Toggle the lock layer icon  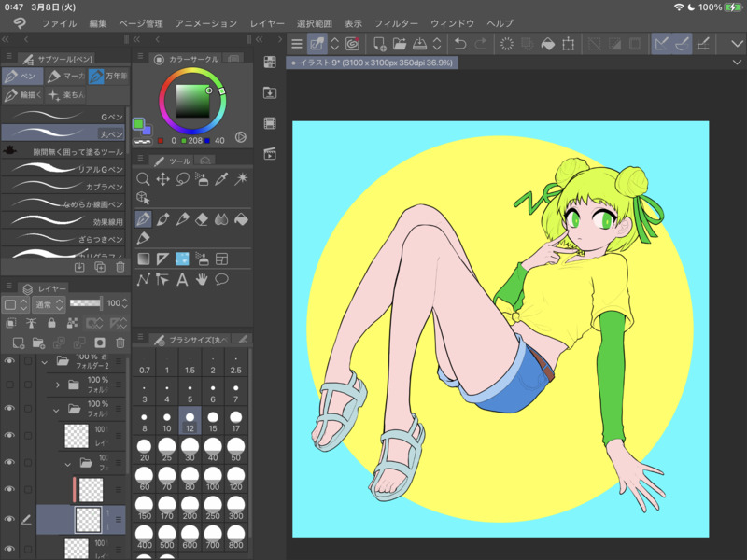tap(51, 323)
